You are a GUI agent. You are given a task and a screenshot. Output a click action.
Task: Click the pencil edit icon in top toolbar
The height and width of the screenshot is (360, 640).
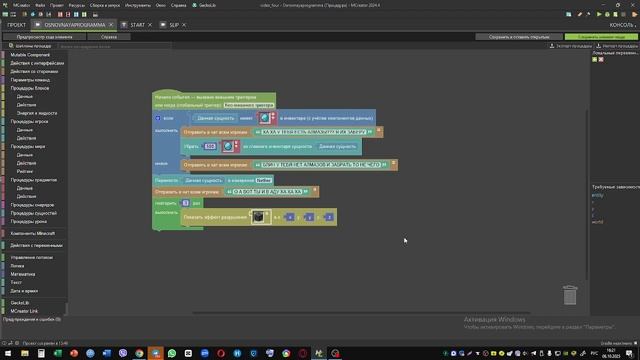(x=580, y=14)
